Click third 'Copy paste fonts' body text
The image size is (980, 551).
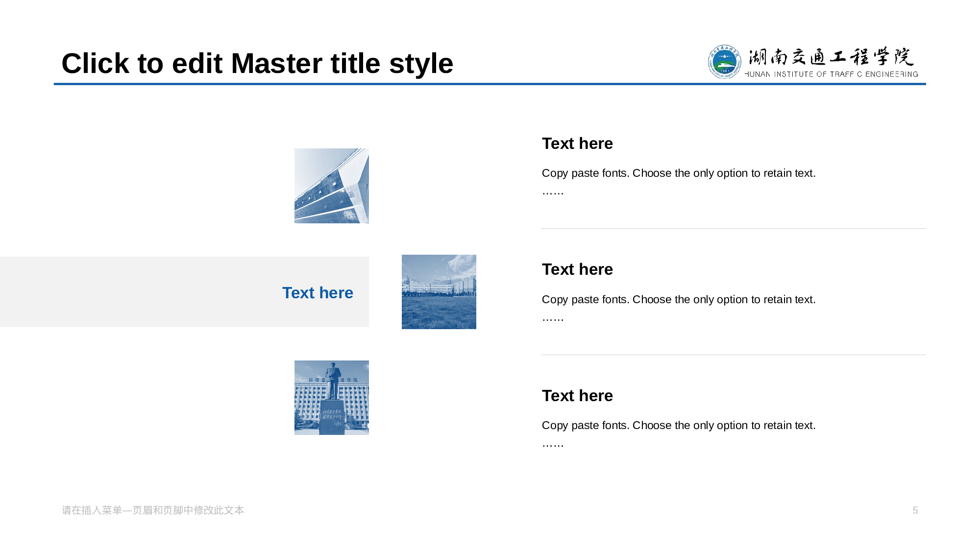pyautogui.click(x=679, y=425)
